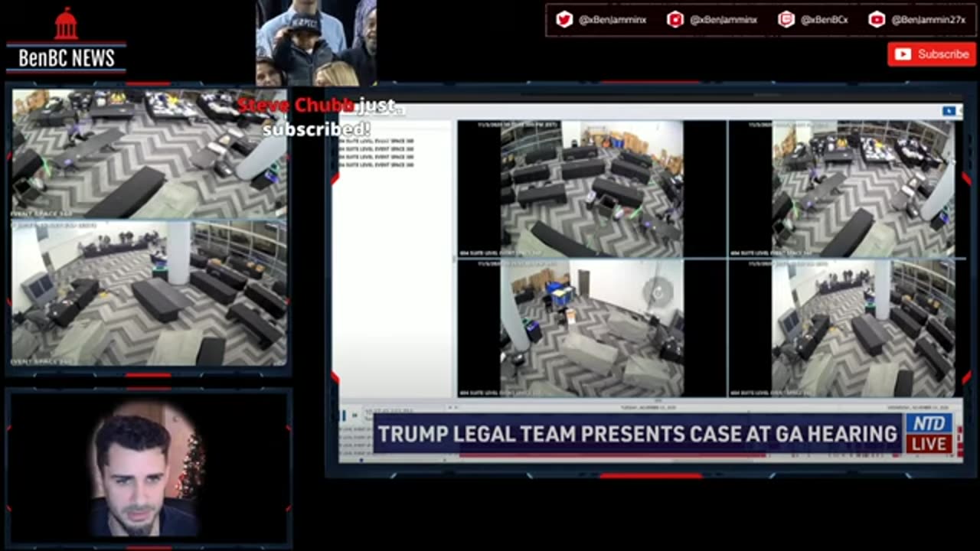Open the @xBenBCx Twitch handle
This screenshot has width=980, height=551.
(825, 20)
